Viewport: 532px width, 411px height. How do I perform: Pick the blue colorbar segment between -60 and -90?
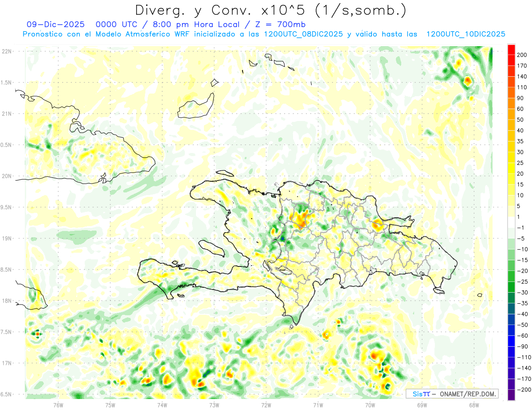(x=511, y=341)
